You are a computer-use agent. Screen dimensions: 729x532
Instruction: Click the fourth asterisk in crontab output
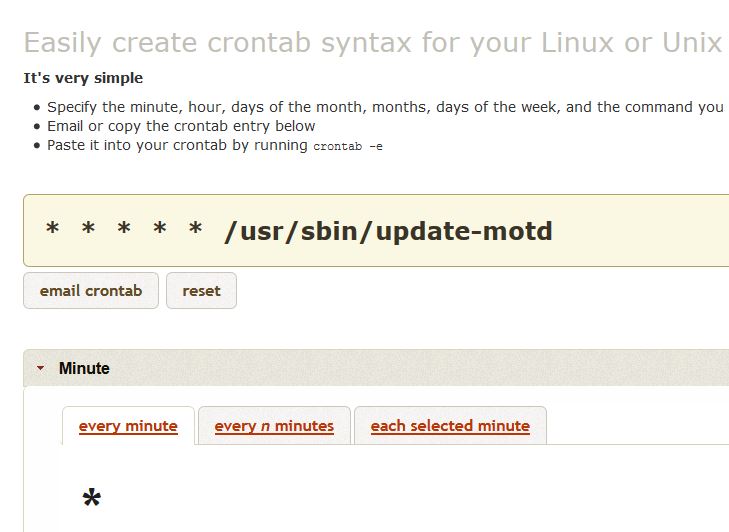160,228
